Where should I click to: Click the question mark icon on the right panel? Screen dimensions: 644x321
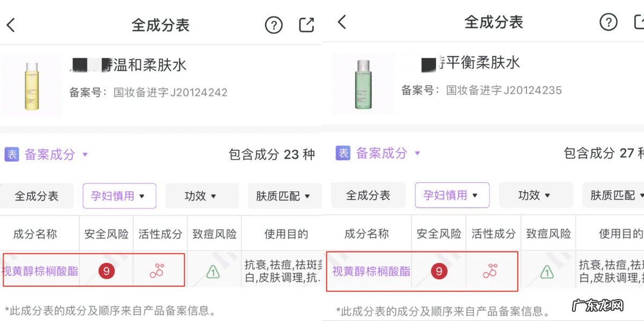[x=608, y=23]
